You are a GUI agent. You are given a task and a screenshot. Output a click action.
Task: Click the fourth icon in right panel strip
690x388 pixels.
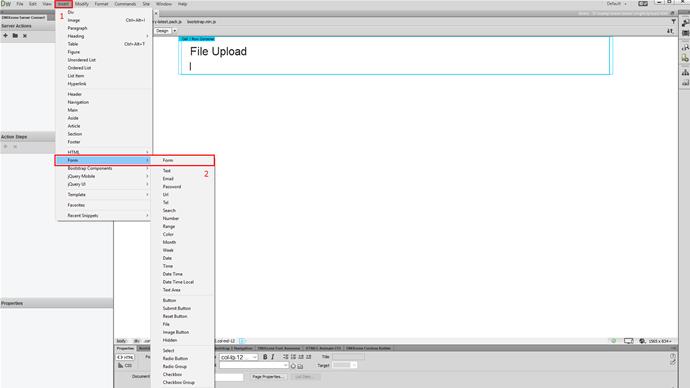685,58
